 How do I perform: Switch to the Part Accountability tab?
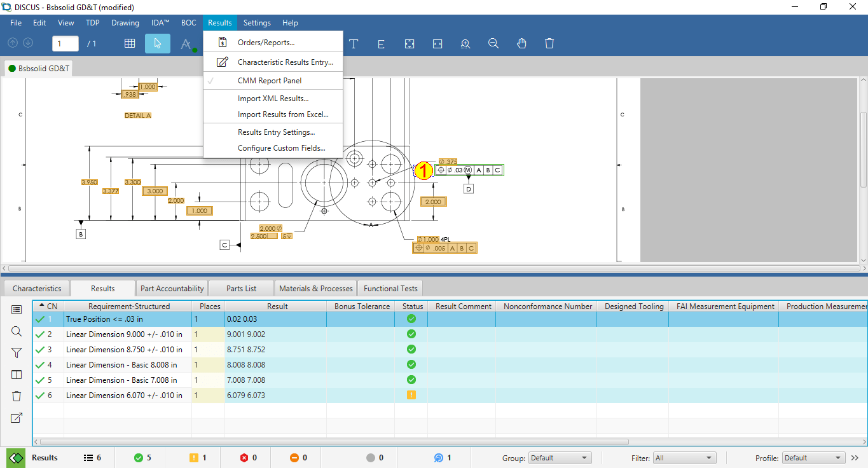[172, 289]
